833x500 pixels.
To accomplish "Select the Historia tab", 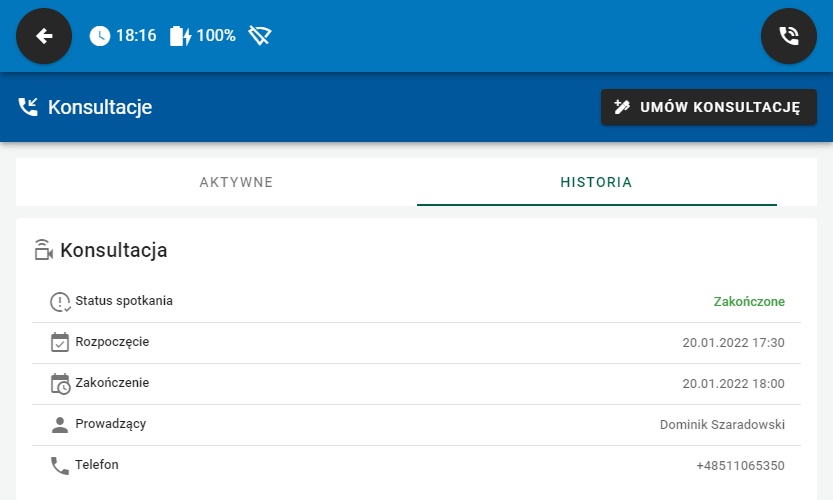I will tap(596, 182).
